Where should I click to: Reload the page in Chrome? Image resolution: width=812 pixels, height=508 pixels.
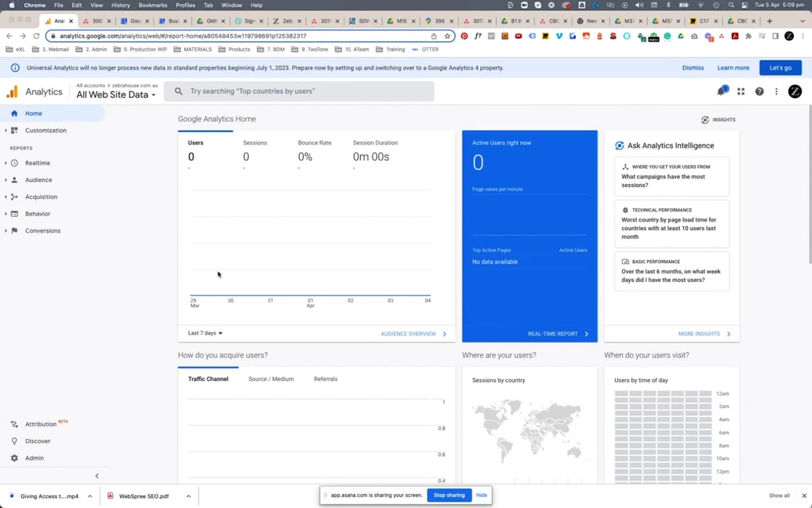(36, 36)
